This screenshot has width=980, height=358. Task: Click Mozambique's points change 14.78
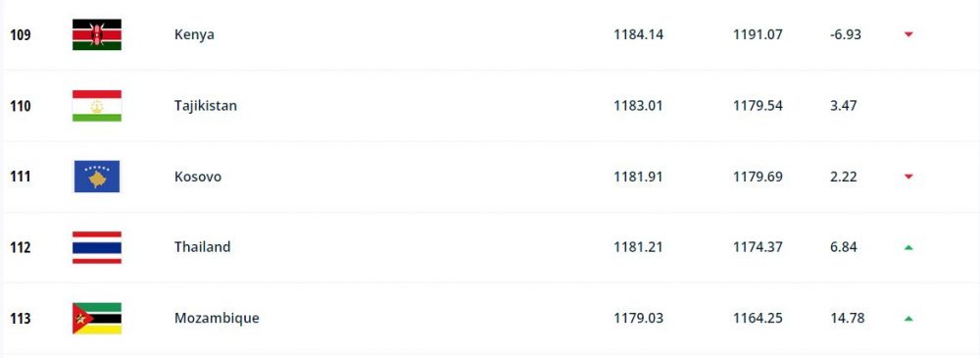pos(848,319)
